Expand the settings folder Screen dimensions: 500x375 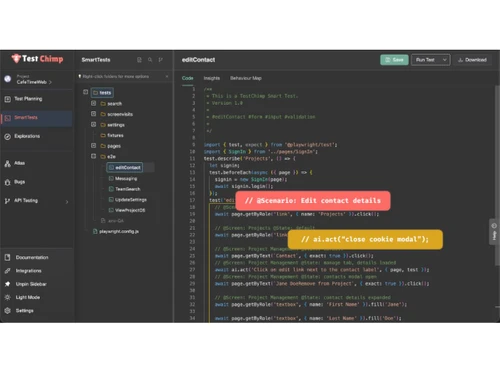(94, 125)
